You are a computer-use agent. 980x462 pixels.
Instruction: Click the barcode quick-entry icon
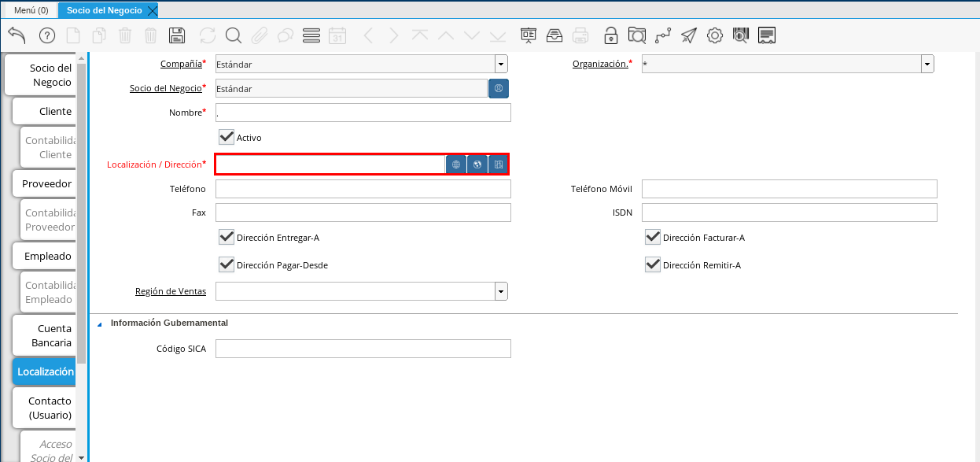coord(741,35)
